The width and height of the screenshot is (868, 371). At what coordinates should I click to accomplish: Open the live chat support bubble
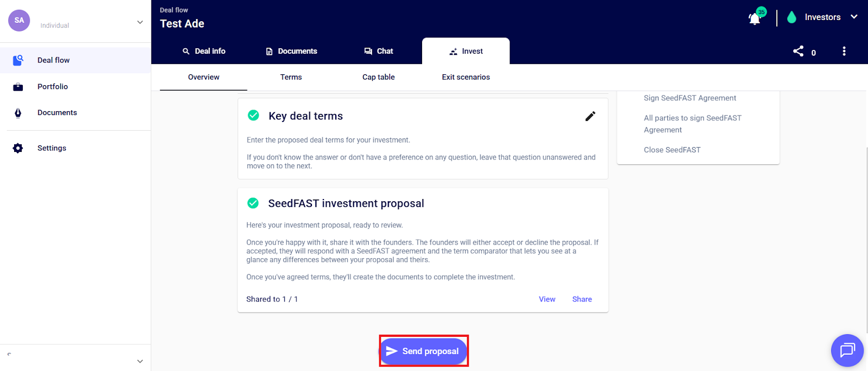[847, 350]
